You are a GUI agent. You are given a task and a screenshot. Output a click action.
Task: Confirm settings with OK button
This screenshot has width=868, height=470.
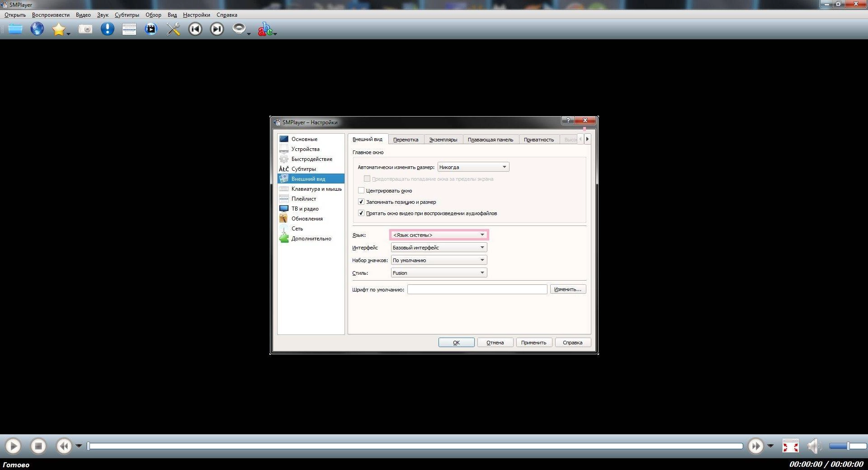[457, 343]
